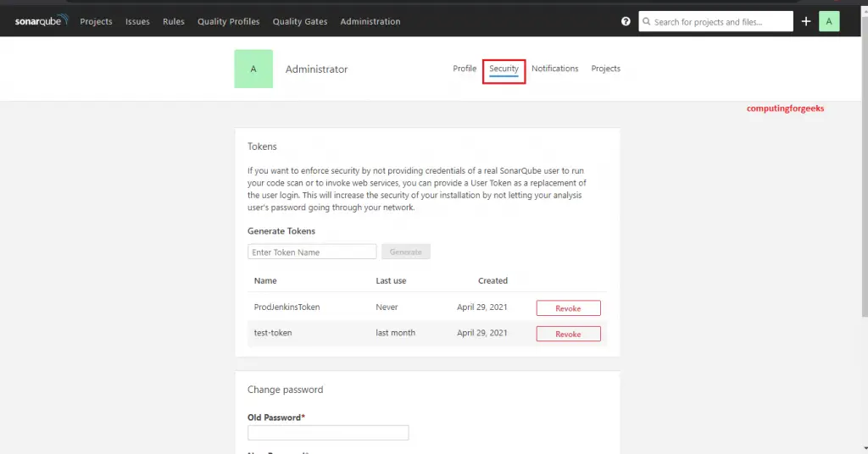This screenshot has height=454, width=868.
Task: Switch to the Notifications tab
Action: pyautogui.click(x=554, y=69)
